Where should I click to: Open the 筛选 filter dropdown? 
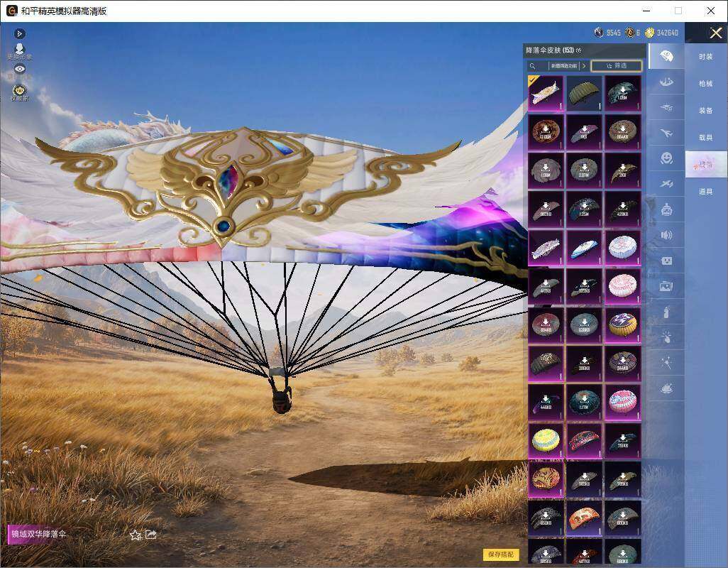click(616, 66)
